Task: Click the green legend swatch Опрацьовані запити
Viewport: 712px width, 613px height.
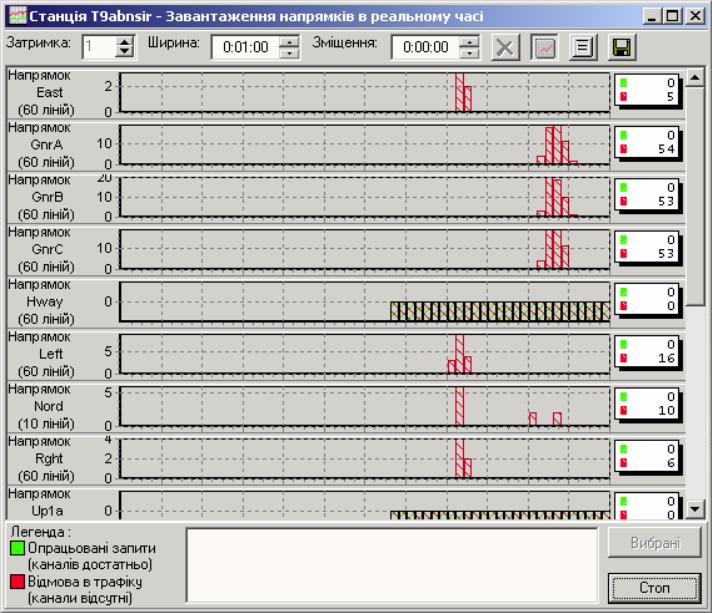Action: point(17,548)
